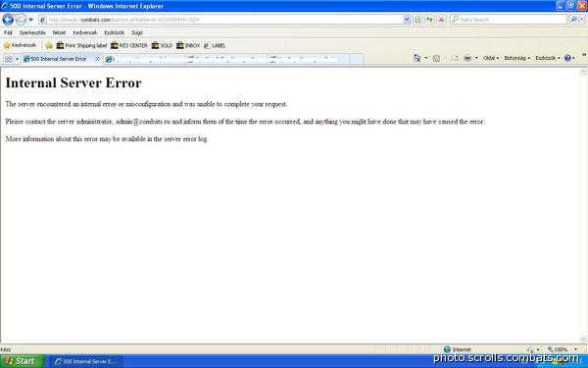Click the Internet Explorer title bar icon
Viewport: 588px width, 368px height.
[x=5, y=6]
